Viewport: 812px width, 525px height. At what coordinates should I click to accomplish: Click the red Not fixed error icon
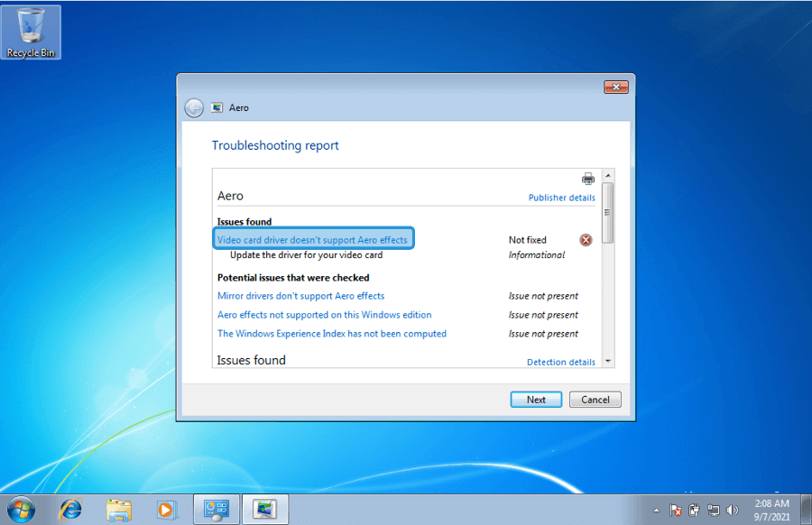click(x=586, y=240)
